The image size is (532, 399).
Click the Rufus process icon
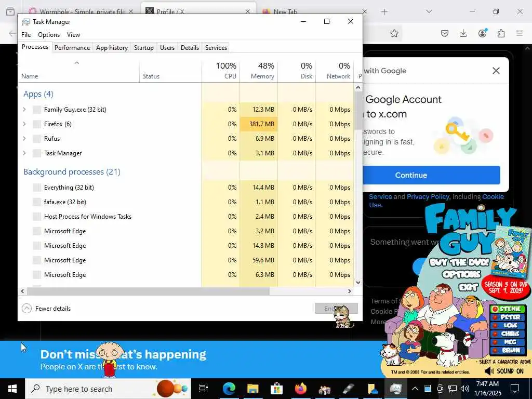37,139
